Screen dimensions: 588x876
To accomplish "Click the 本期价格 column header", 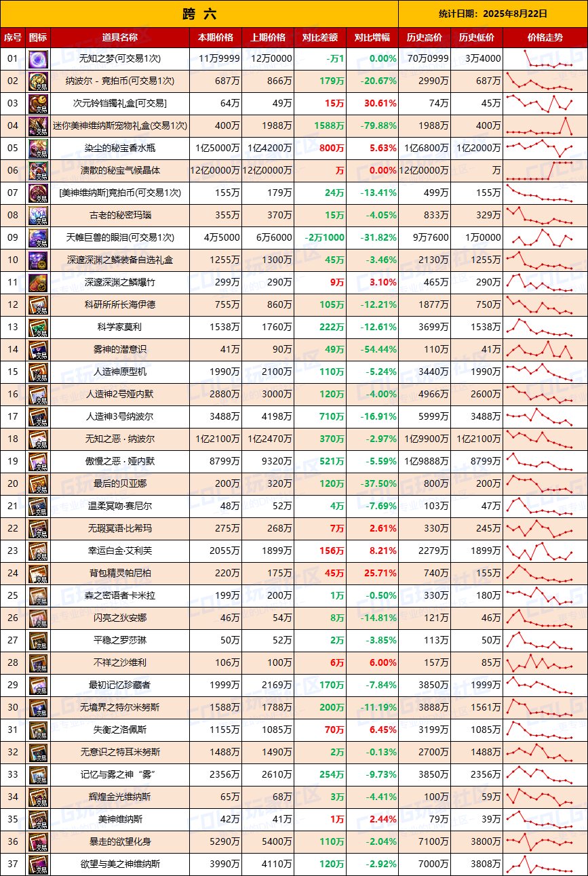I will [x=216, y=38].
